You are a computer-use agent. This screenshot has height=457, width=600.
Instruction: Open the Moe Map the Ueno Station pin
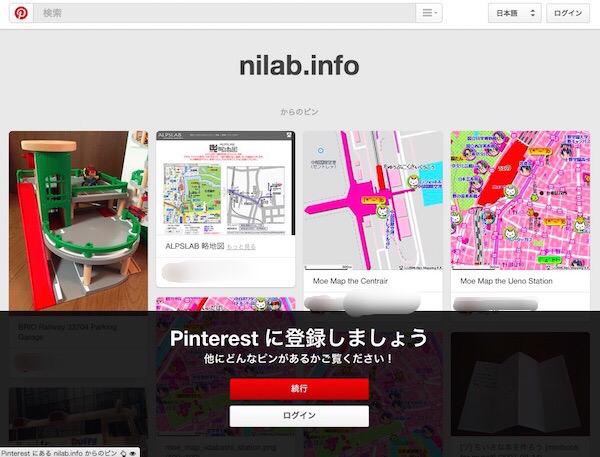coord(520,201)
